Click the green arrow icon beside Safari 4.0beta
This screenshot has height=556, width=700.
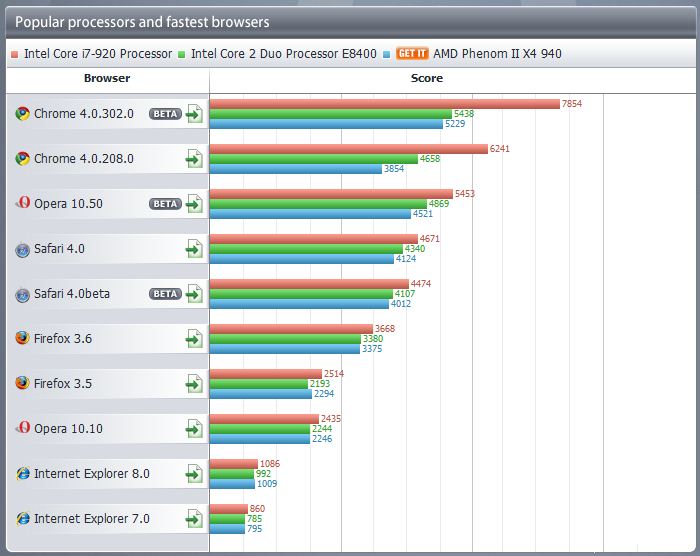click(194, 294)
